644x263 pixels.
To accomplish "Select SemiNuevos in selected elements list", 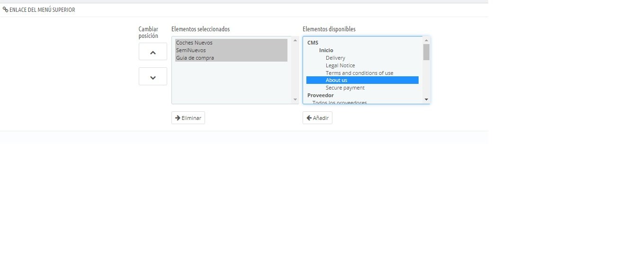I will tap(231, 50).
